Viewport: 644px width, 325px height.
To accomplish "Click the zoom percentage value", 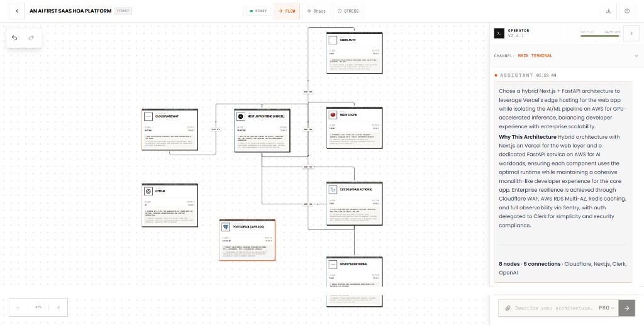I will (38, 307).
